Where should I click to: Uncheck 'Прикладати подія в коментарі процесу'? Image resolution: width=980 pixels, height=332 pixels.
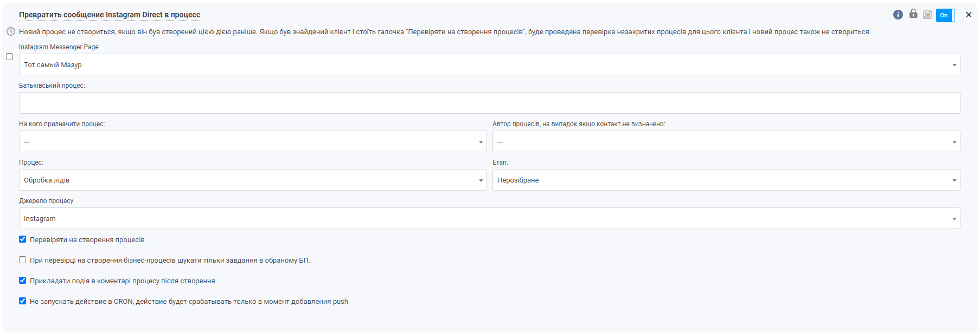[23, 281]
